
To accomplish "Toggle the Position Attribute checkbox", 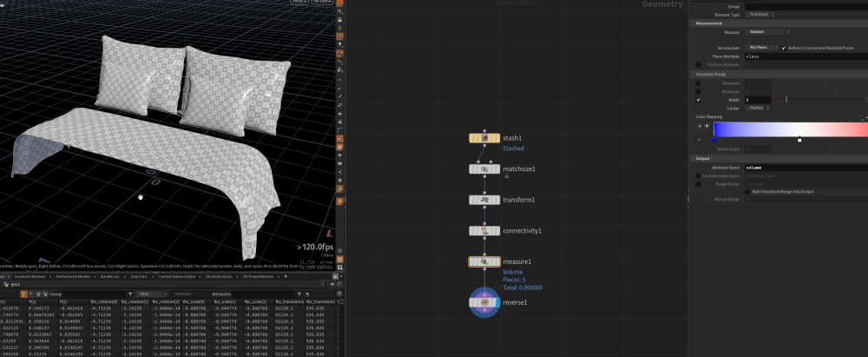I will coord(699,65).
